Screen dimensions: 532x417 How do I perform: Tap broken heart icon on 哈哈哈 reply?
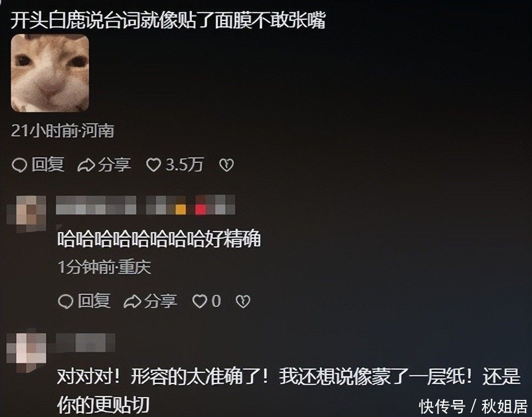pyautogui.click(x=243, y=301)
